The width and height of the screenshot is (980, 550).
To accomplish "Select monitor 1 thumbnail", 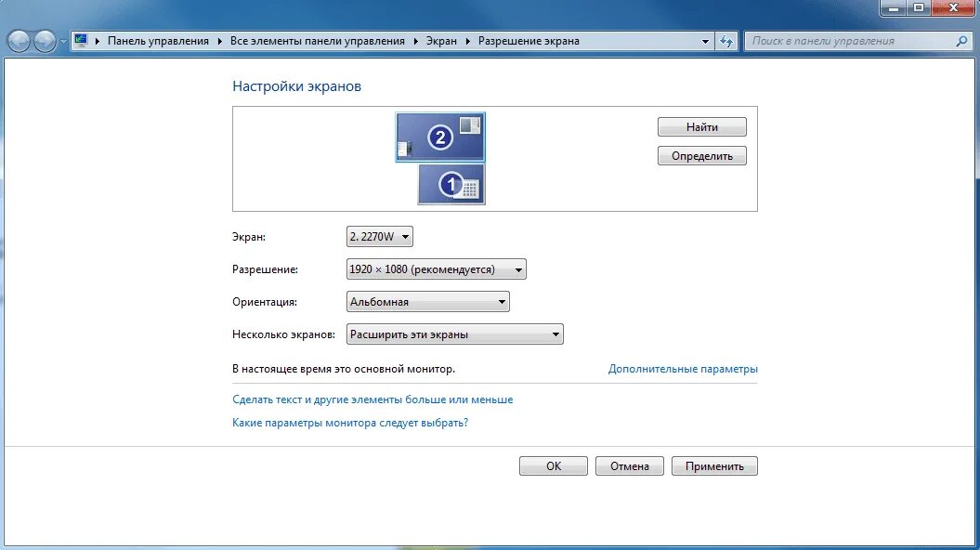I will point(451,184).
